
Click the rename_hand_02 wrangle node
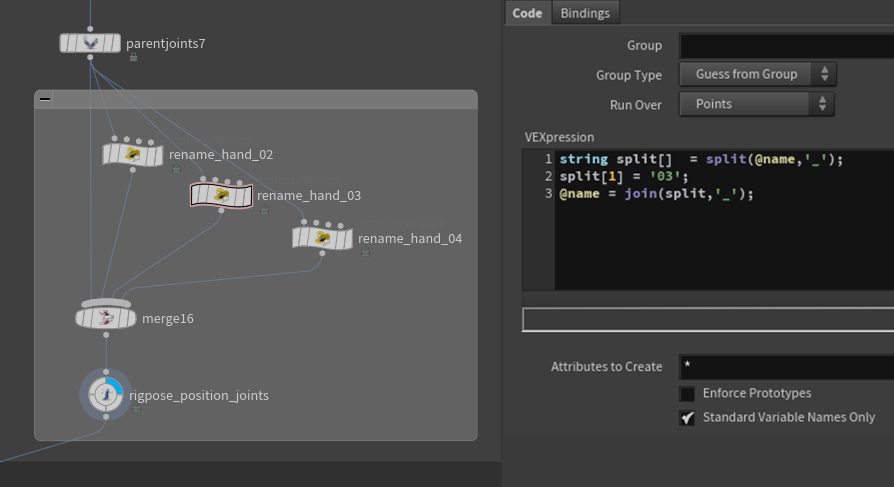pyautogui.click(x=132, y=155)
